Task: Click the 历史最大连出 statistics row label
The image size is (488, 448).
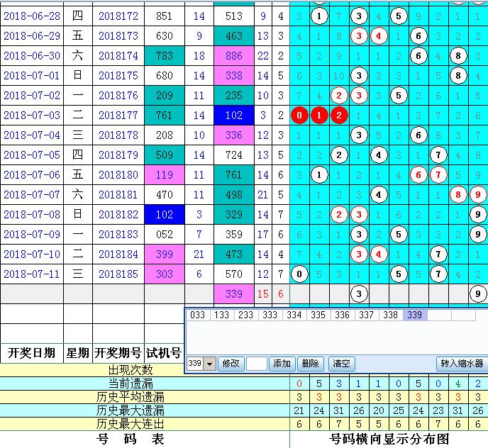Action: tap(130, 424)
